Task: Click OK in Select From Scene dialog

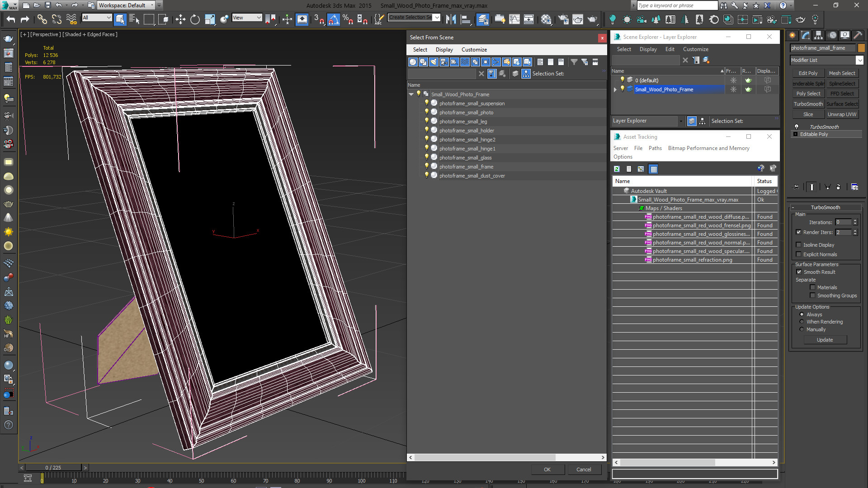Action: pos(547,469)
